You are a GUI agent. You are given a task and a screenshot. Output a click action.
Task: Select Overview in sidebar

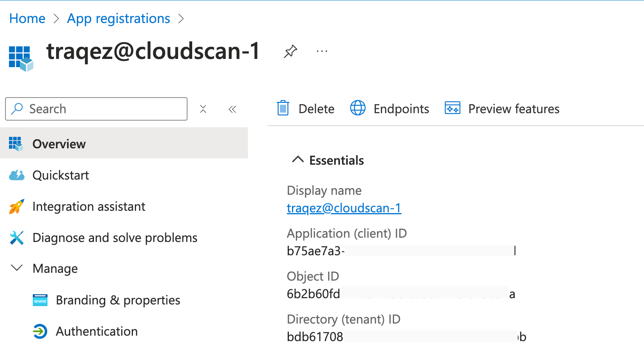[59, 144]
